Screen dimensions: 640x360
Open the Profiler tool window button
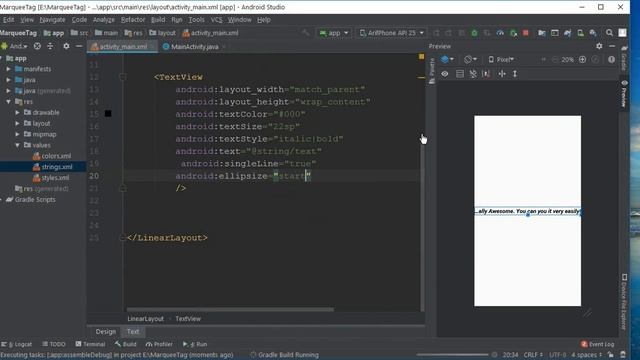click(x=159, y=344)
